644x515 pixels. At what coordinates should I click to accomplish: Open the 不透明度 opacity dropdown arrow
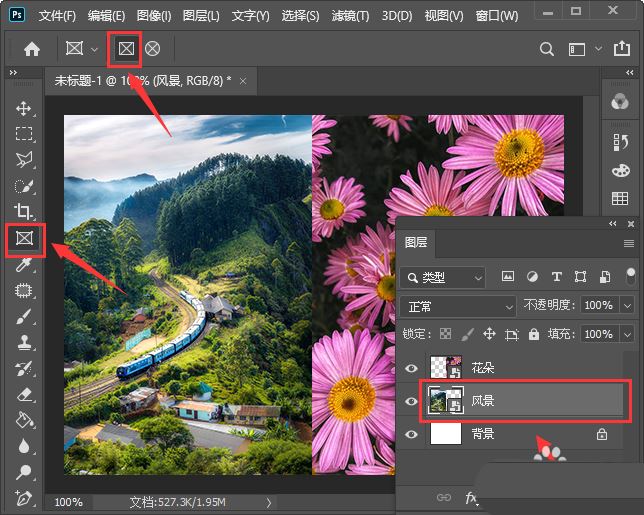click(627, 306)
